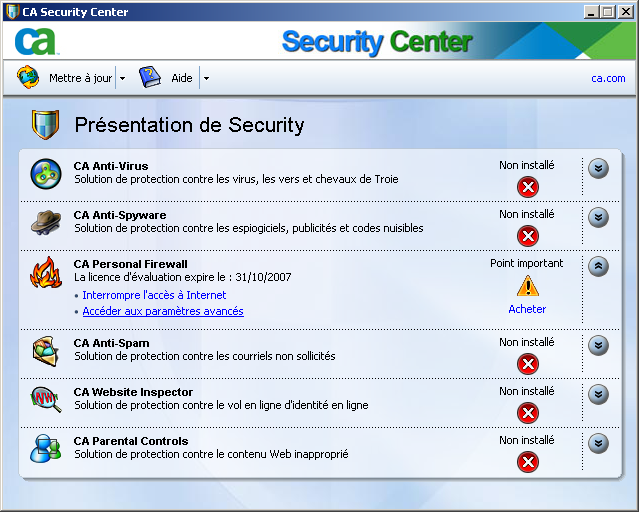Click the firewall warning triangle status icon
The image size is (639, 512).
528,285
